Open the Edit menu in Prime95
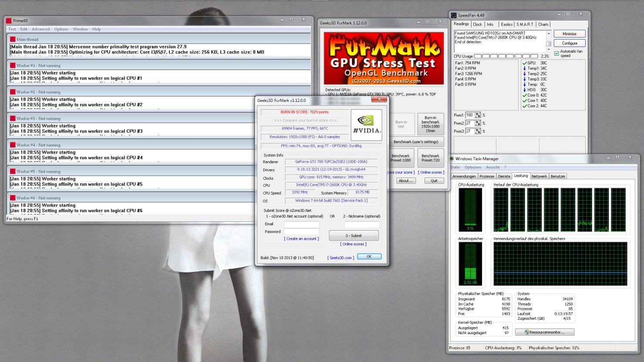Image resolution: width=644 pixels, height=362 pixels. click(x=24, y=29)
